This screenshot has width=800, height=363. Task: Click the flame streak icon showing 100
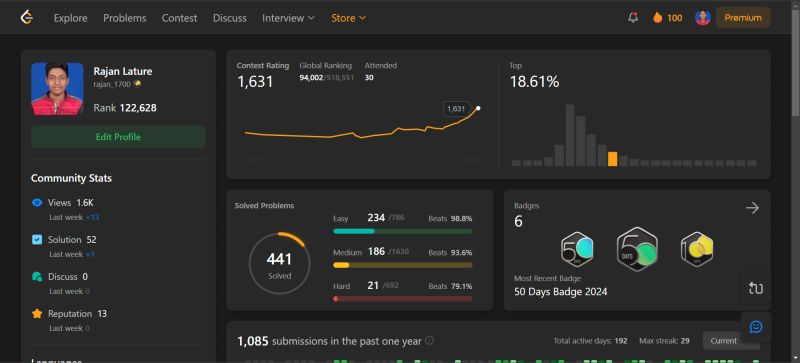[657, 18]
